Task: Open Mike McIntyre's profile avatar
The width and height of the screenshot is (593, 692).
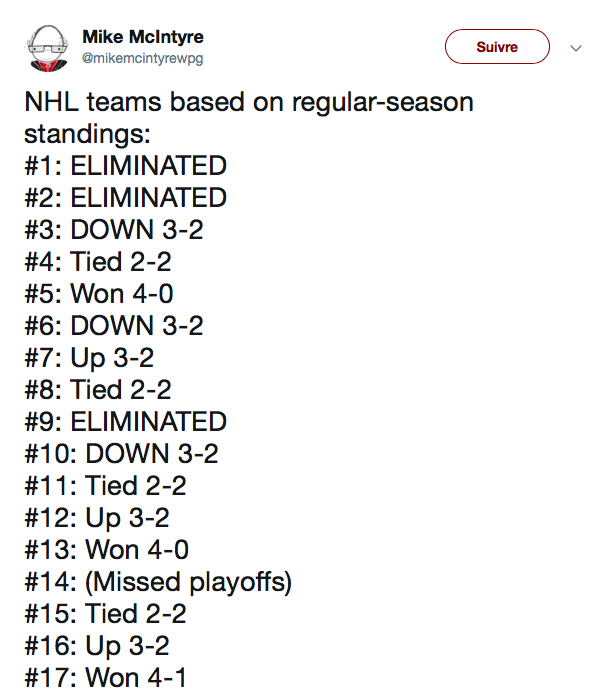Action: [48, 48]
